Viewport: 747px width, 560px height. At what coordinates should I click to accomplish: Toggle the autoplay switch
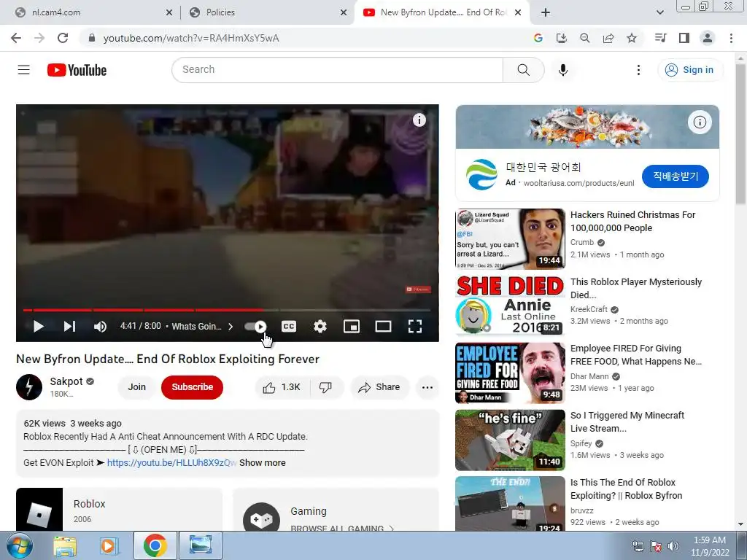255,326
